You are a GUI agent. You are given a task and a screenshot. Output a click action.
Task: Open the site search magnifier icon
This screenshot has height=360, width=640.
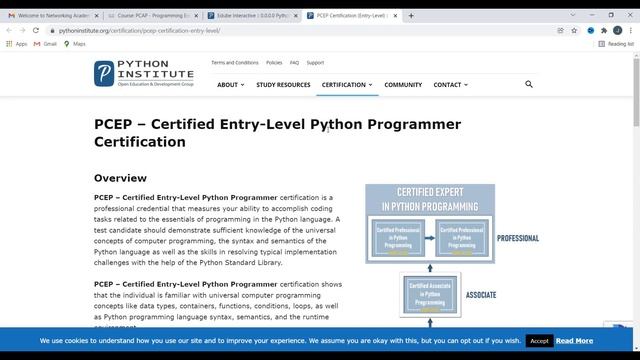tap(529, 84)
